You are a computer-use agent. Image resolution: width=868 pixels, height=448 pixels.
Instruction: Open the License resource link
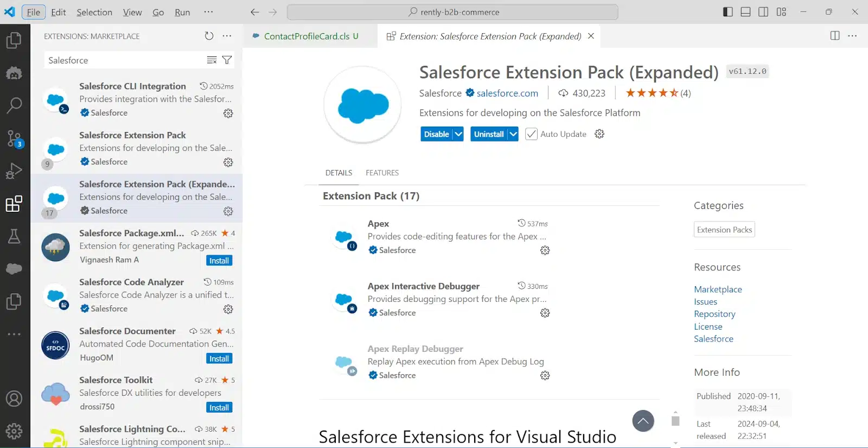coord(708,326)
